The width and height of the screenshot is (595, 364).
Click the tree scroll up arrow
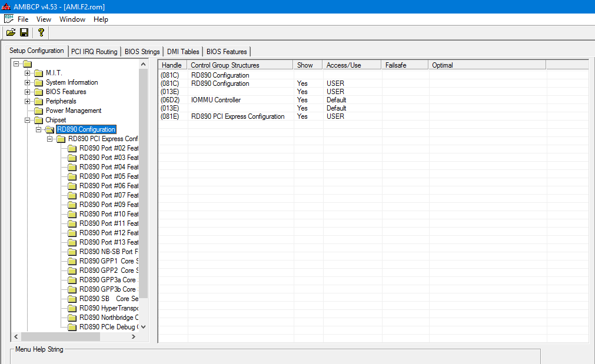pos(143,64)
